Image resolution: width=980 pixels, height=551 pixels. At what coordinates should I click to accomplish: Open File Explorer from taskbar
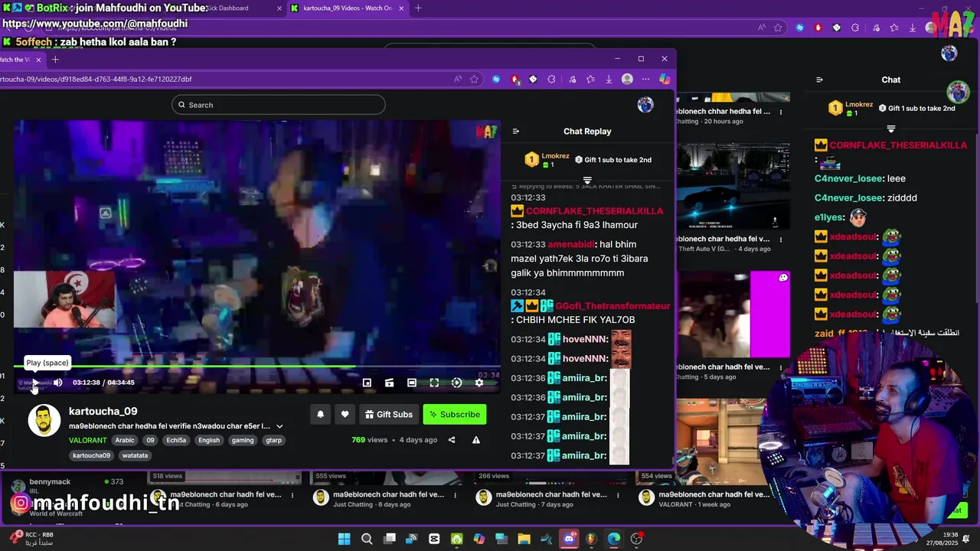[x=524, y=539]
